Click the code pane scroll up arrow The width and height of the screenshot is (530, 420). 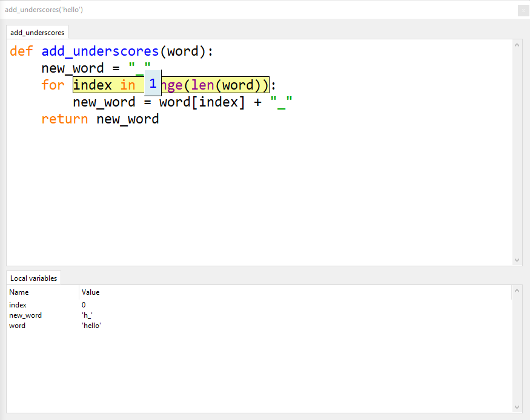(517, 45)
